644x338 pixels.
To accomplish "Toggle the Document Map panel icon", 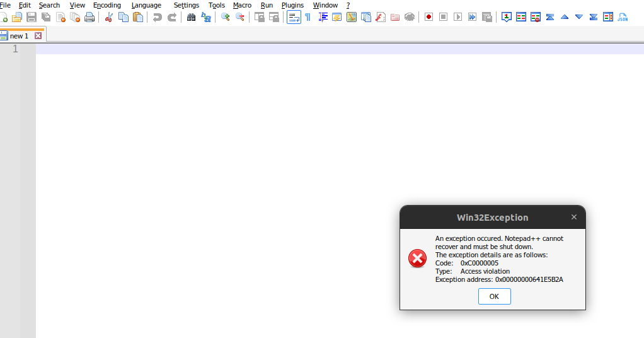I will click(352, 17).
